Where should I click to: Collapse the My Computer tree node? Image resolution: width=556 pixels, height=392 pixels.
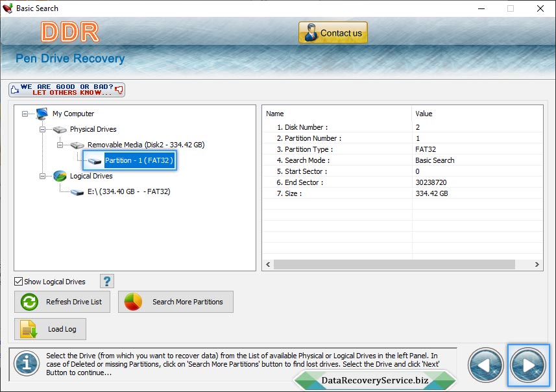pyautogui.click(x=25, y=114)
